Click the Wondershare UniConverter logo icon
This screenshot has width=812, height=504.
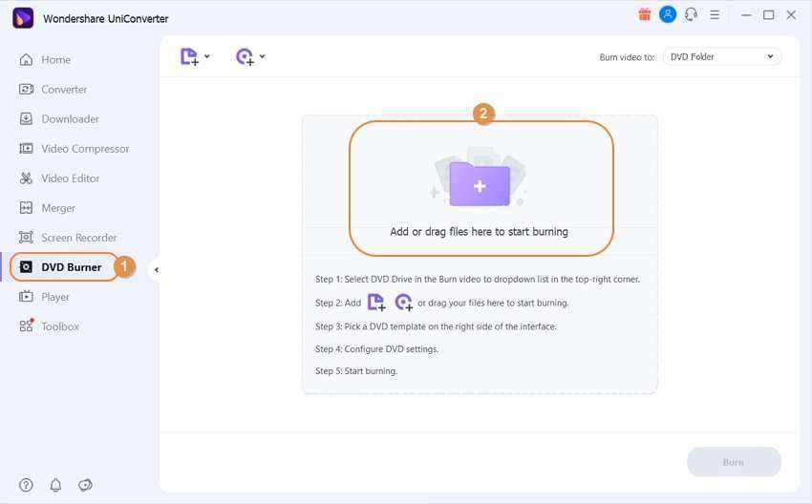(x=23, y=18)
